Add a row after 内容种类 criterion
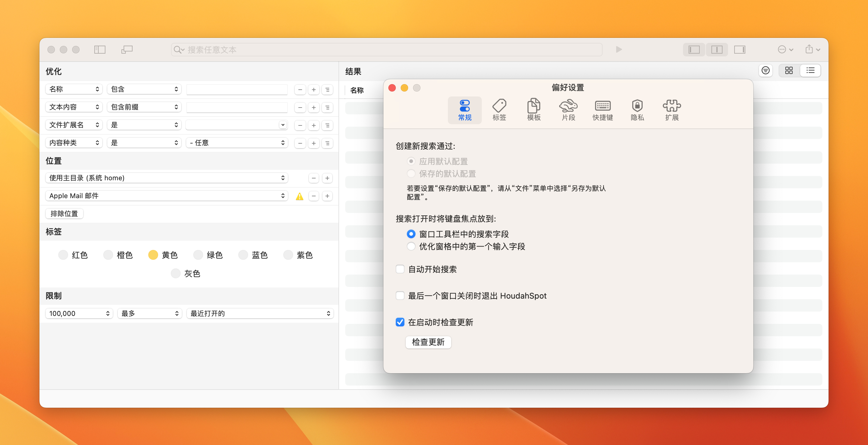The height and width of the screenshot is (445, 868). click(x=314, y=143)
